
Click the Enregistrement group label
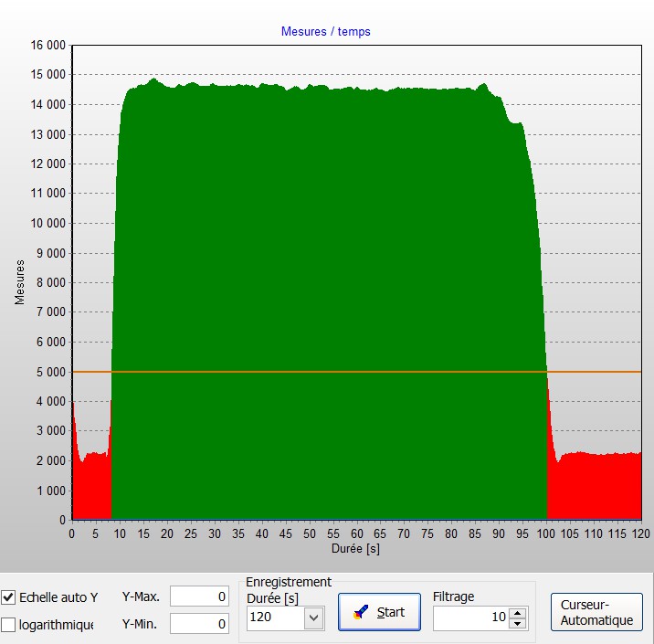289,582
